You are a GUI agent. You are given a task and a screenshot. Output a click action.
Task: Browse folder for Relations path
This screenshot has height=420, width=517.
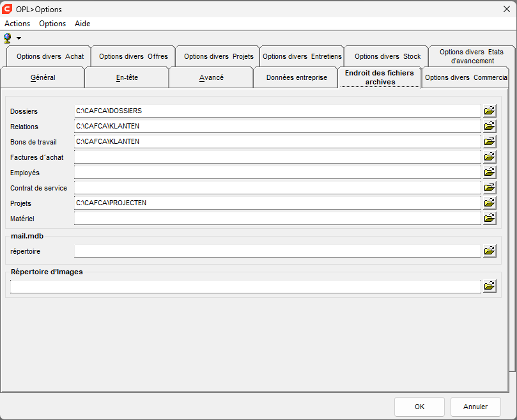490,126
